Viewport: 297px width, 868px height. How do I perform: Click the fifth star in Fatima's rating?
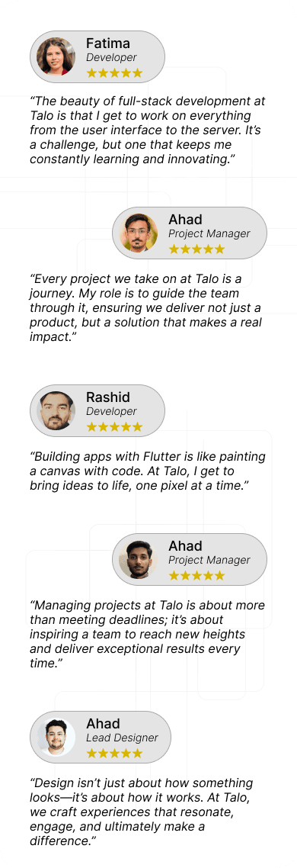pyautogui.click(x=137, y=73)
